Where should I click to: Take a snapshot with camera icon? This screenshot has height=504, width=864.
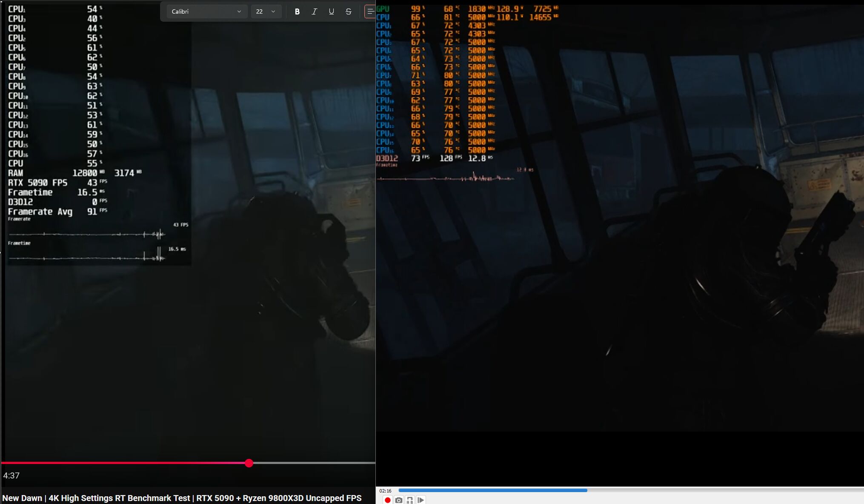pyautogui.click(x=398, y=500)
